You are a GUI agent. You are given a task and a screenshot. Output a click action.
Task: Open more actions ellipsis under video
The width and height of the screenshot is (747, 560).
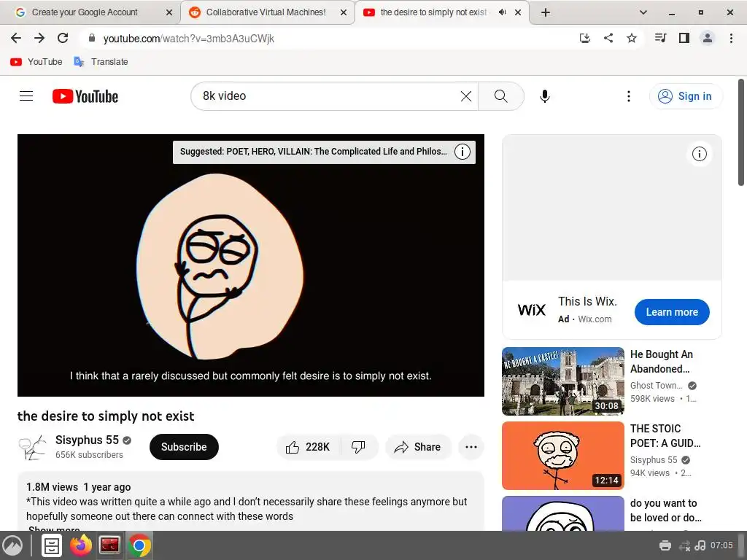coord(471,447)
